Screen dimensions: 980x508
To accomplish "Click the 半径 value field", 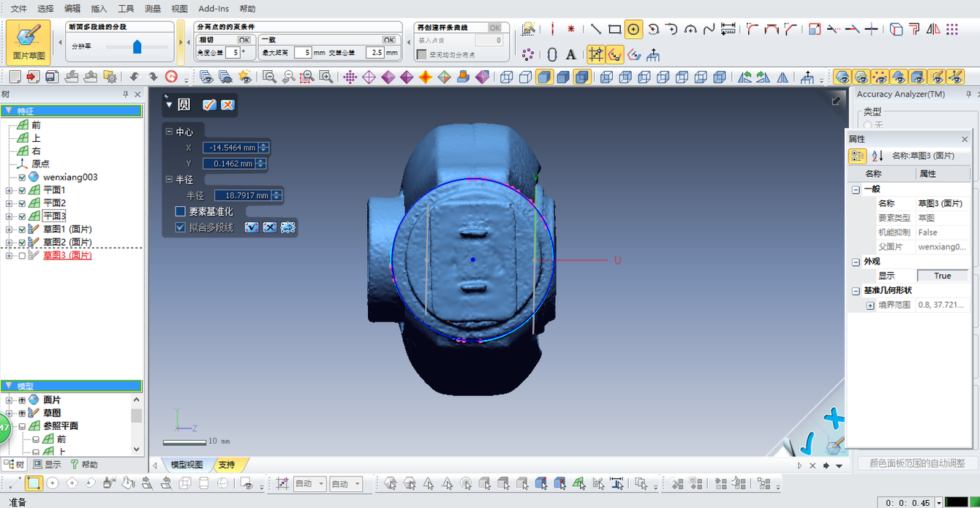I will pos(243,196).
